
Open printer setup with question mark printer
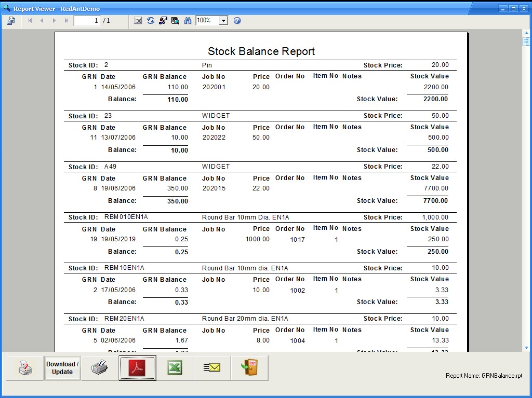(x=25, y=368)
